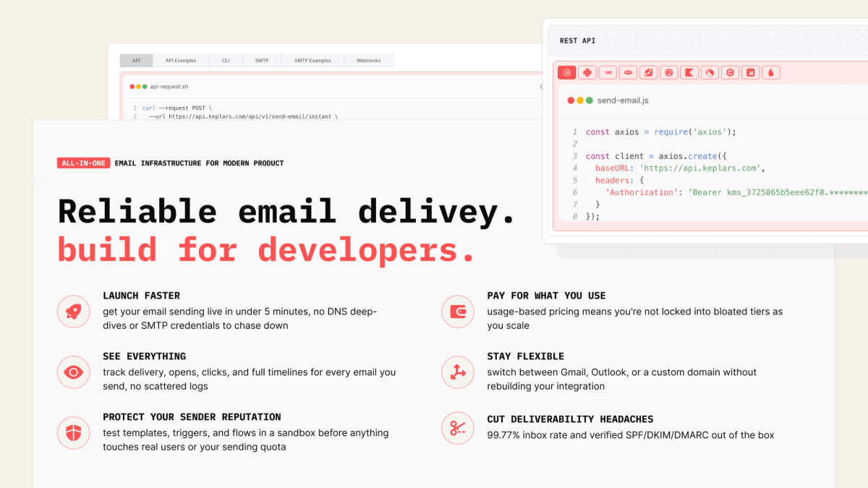
Task: Click the 'build for developers.' headline
Action: (x=268, y=249)
